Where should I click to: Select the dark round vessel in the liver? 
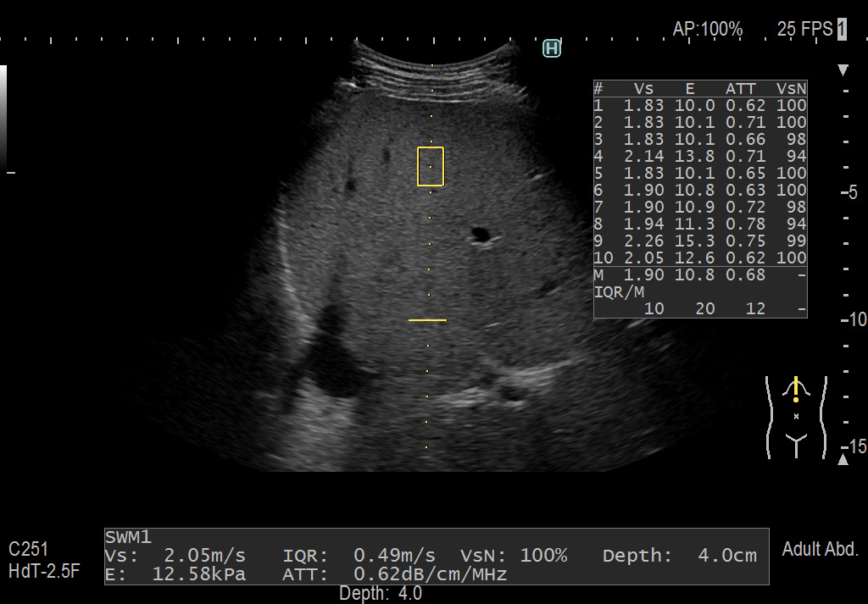click(481, 234)
